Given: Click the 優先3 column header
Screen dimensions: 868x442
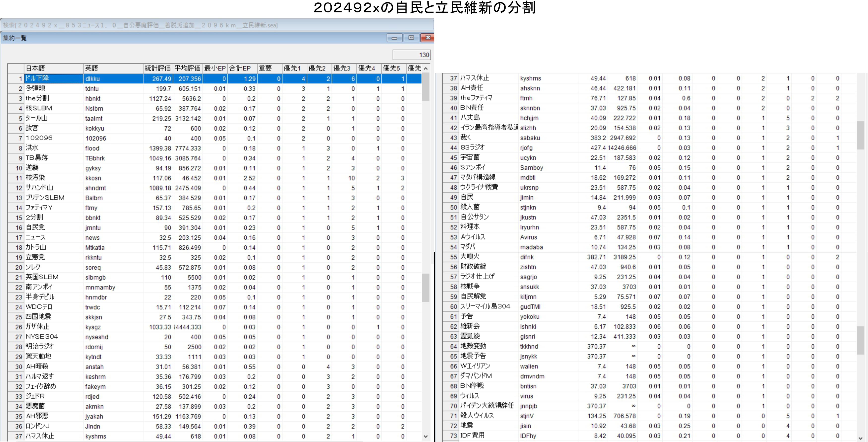Looking at the screenshot, I should (344, 68).
